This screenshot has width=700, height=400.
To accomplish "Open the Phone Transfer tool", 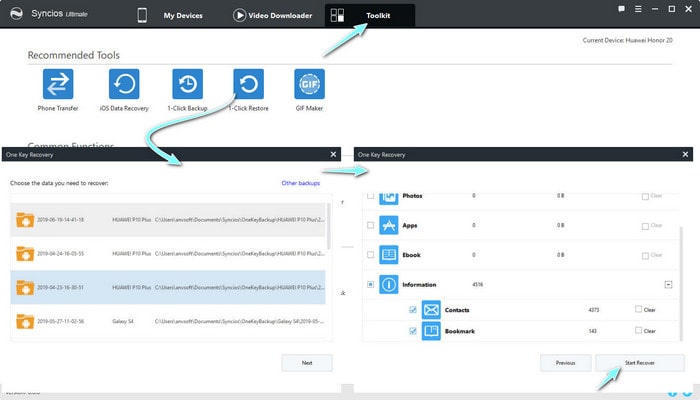I will (x=58, y=84).
